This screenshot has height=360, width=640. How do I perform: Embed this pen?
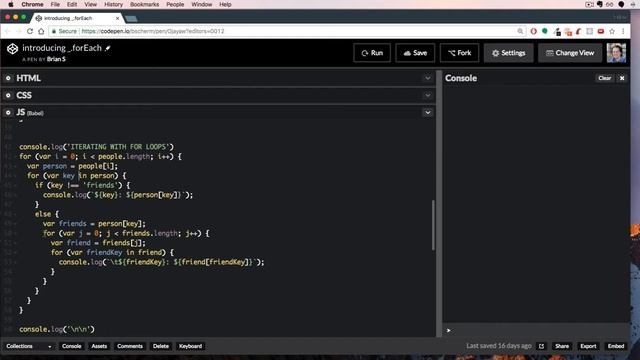[x=616, y=346]
